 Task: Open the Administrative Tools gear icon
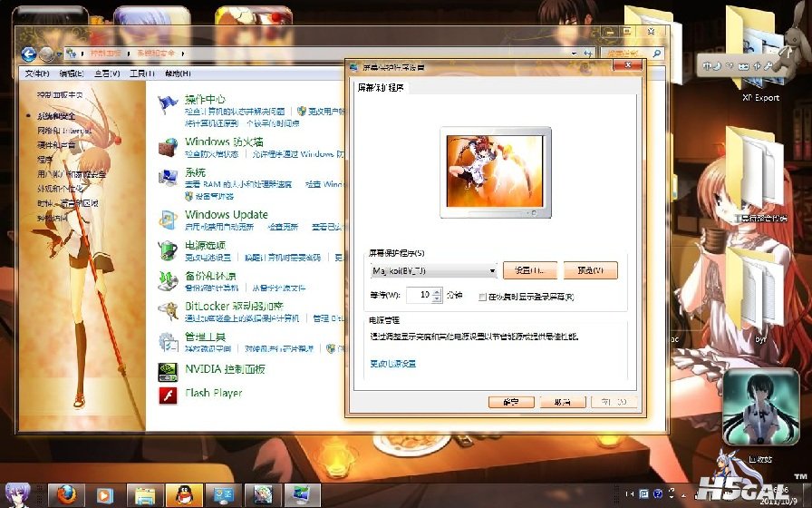pyautogui.click(x=168, y=342)
